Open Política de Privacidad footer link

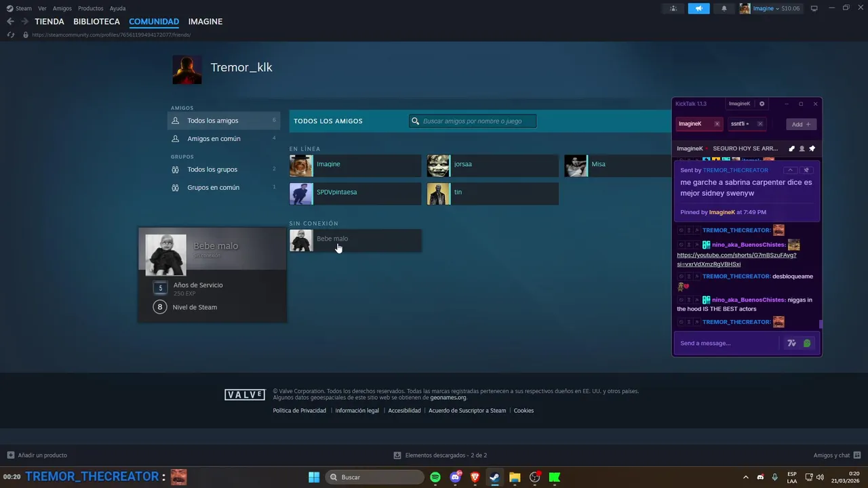(x=300, y=411)
